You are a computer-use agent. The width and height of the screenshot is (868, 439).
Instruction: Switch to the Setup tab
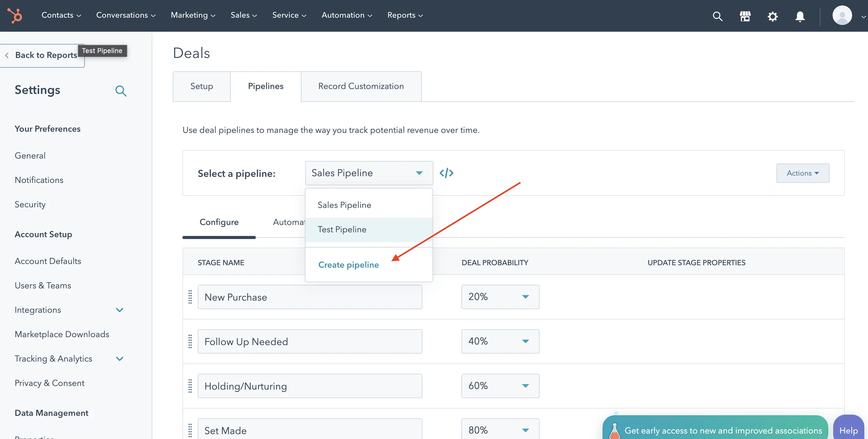[x=201, y=86]
